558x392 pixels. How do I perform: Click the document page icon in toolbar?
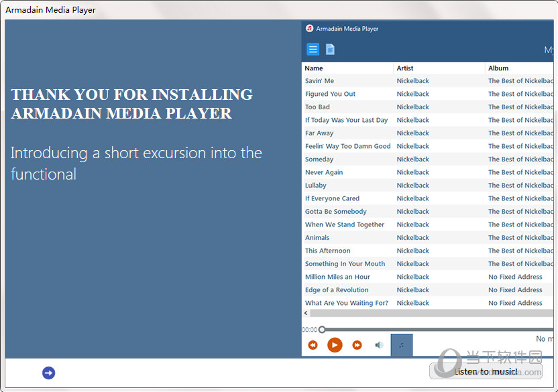pos(330,49)
